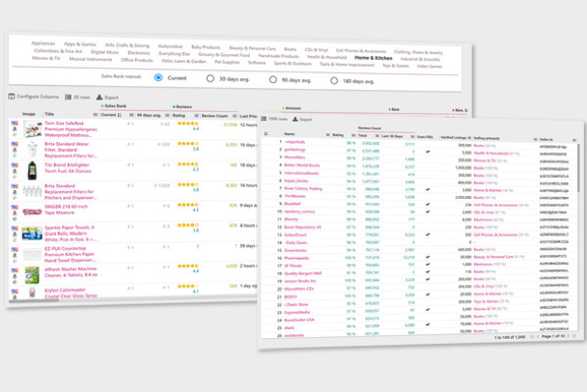587x392 pixels.
Task: Open Configure Columns in product table
Action: pos(34,97)
